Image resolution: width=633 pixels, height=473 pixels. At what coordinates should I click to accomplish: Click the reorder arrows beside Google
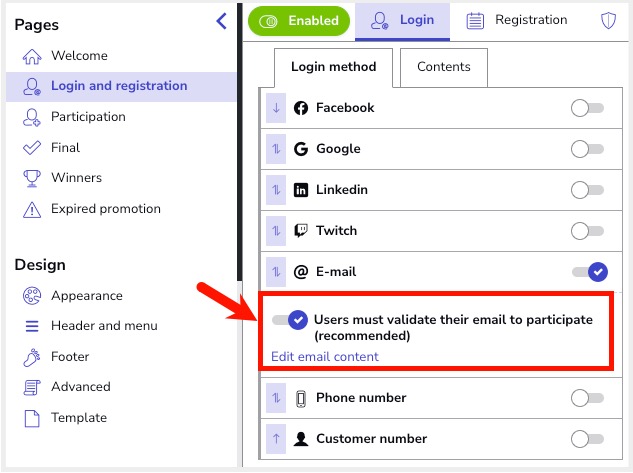point(277,149)
